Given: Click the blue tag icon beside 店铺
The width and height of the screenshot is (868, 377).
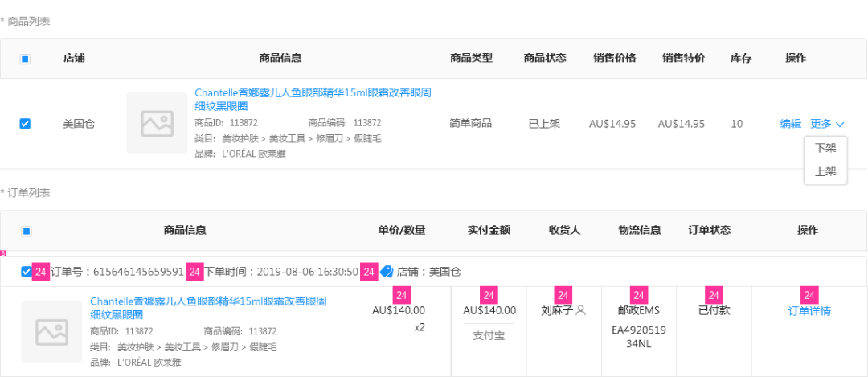Looking at the screenshot, I should (387, 272).
